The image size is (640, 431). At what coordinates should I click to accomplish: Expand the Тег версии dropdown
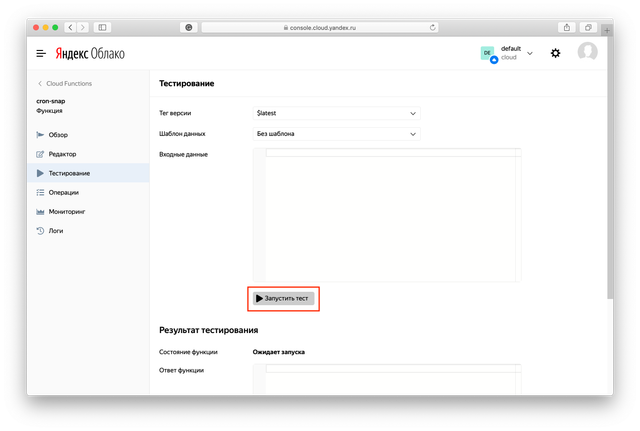tap(337, 113)
